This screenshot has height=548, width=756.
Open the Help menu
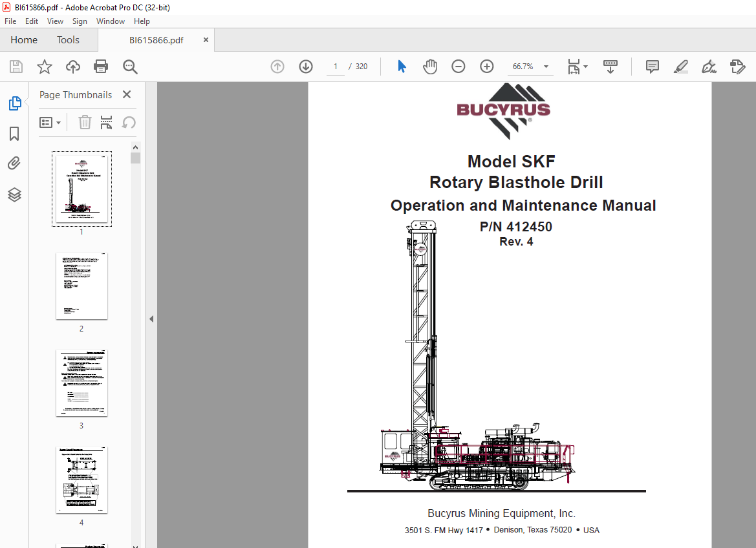(x=142, y=21)
